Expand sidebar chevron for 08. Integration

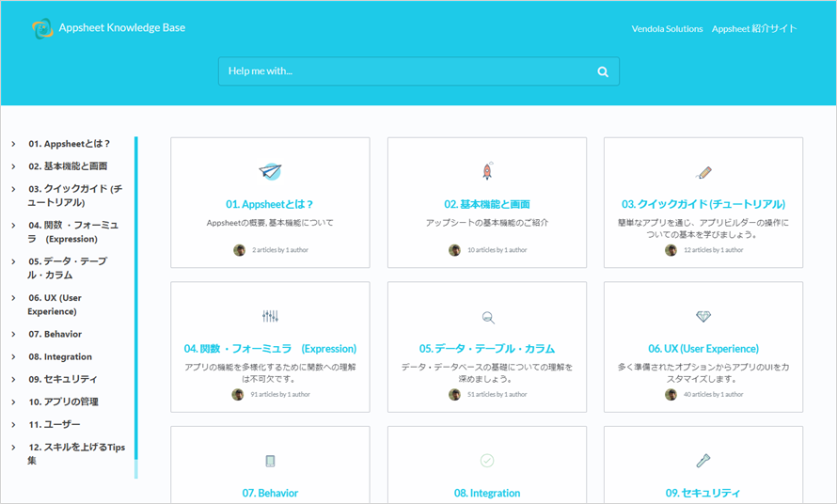pos(13,356)
